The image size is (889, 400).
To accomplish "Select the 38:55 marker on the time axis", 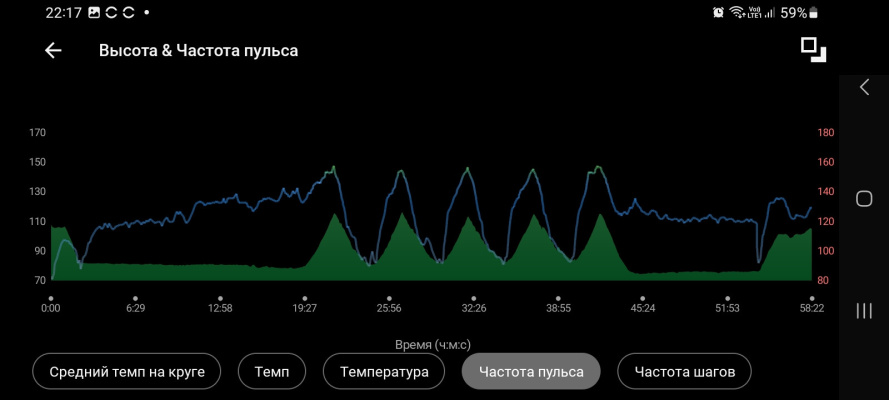I will (x=558, y=307).
